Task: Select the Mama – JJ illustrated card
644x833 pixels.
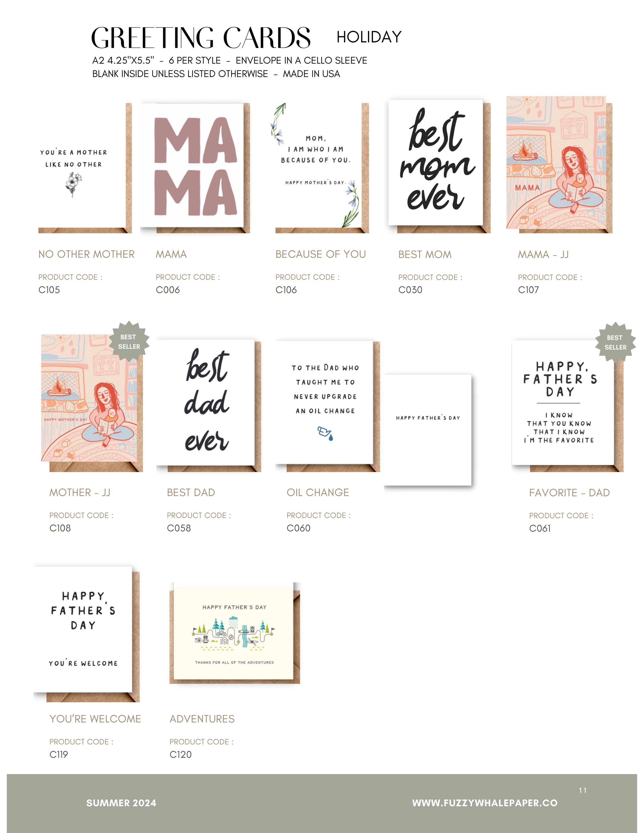Action: 559,165
